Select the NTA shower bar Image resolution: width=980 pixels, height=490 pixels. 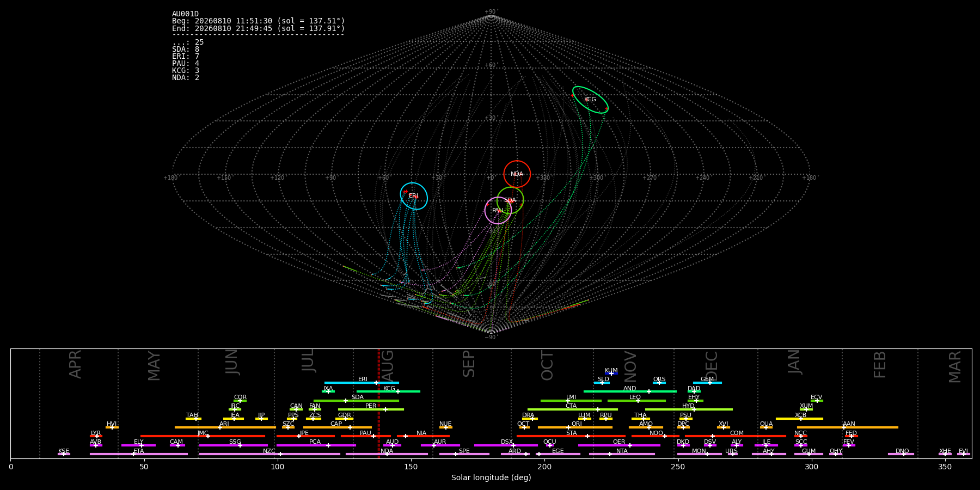(622, 454)
